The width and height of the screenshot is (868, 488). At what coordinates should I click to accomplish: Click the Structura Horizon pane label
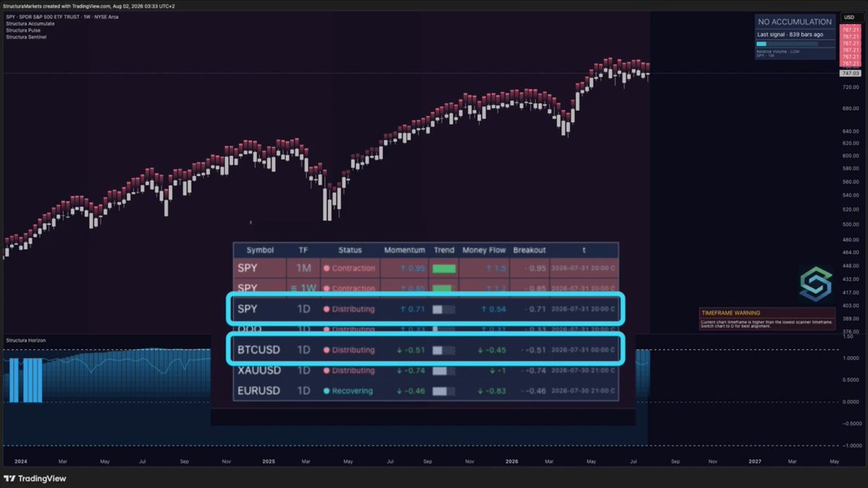coord(27,340)
